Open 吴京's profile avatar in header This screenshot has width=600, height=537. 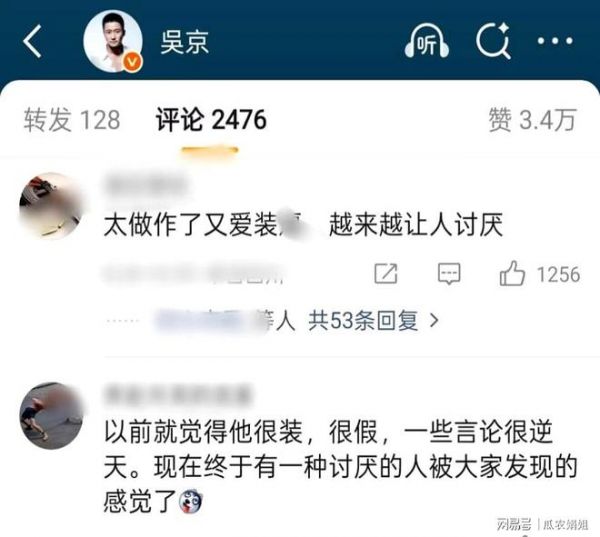coord(112,41)
